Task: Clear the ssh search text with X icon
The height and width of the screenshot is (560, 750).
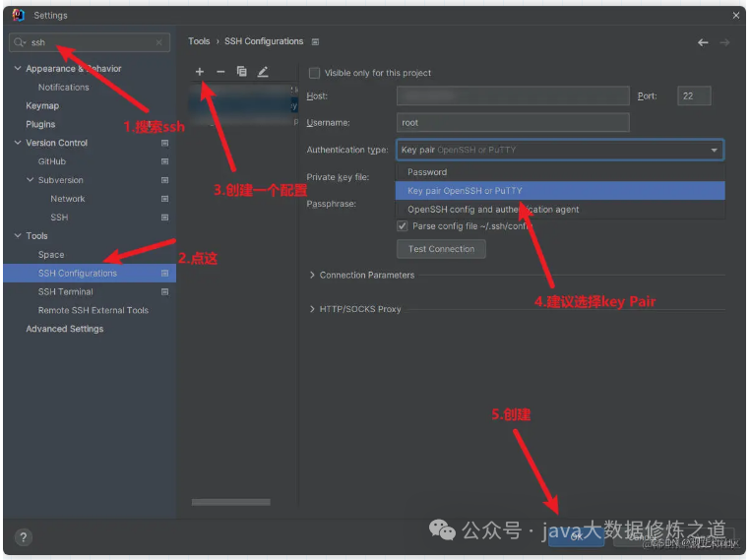Action: coord(158,42)
